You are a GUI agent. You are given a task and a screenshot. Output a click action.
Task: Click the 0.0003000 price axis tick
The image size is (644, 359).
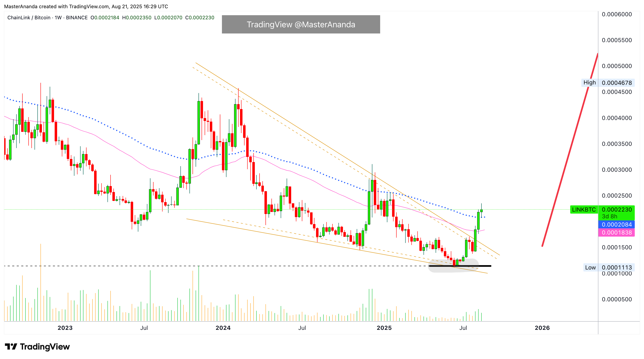pos(617,170)
